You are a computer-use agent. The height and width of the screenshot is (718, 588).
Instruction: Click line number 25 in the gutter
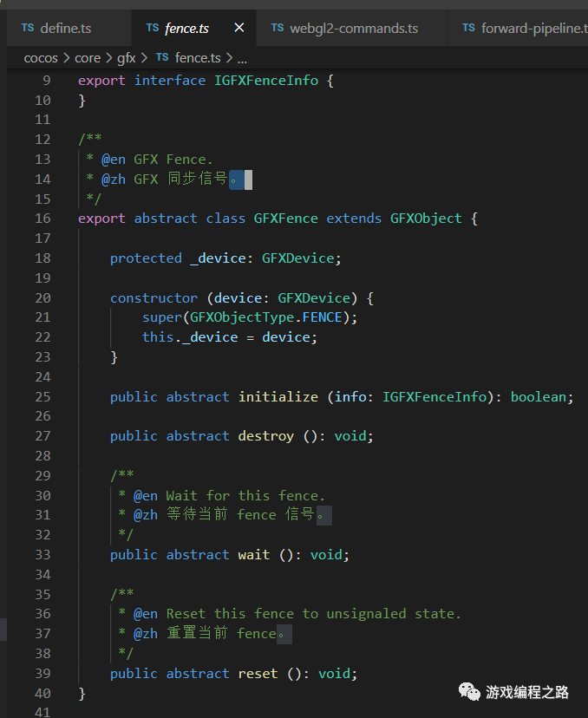[x=42, y=396]
